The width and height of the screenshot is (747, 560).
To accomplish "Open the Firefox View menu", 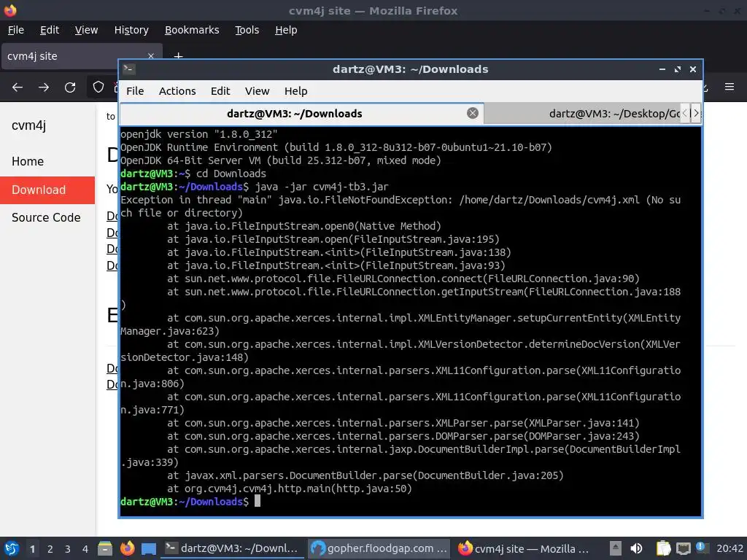I will (x=86, y=30).
